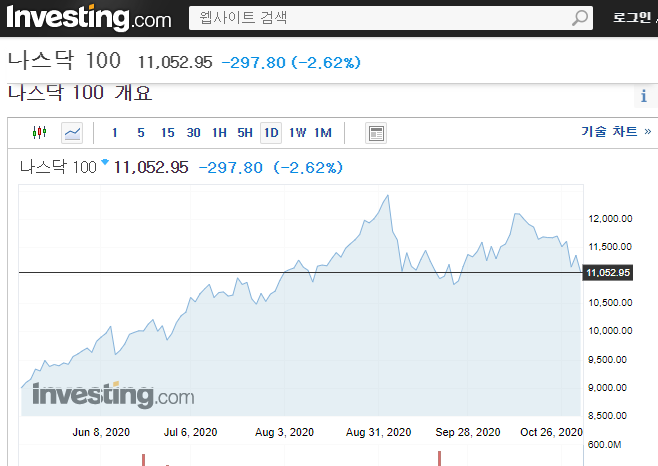
Task: Click the 11,052.95 price label on axis
Action: click(608, 273)
